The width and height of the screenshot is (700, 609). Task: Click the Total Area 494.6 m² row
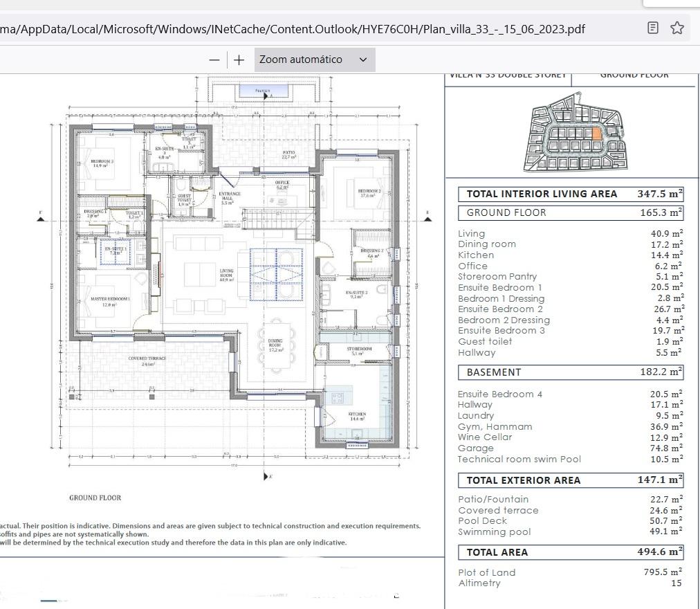click(571, 552)
